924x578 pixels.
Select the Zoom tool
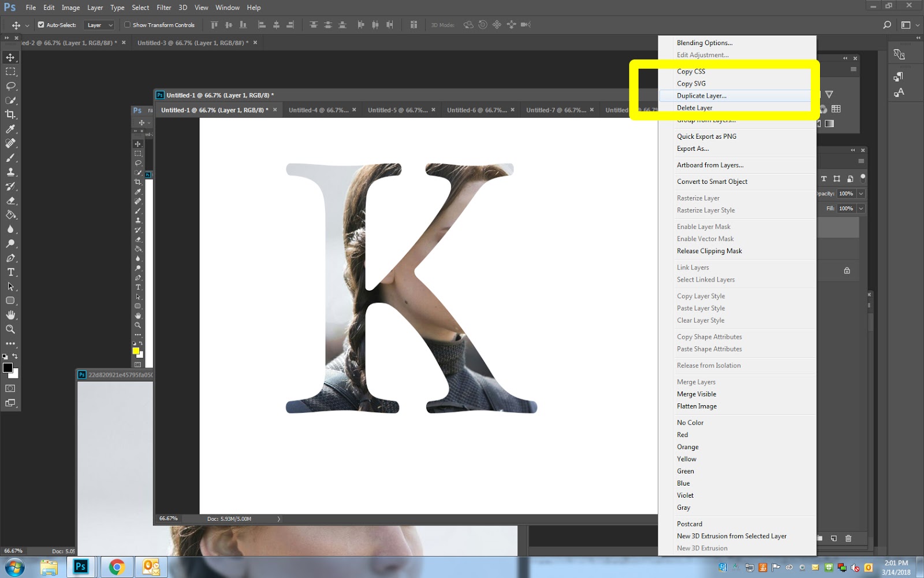[x=10, y=329]
